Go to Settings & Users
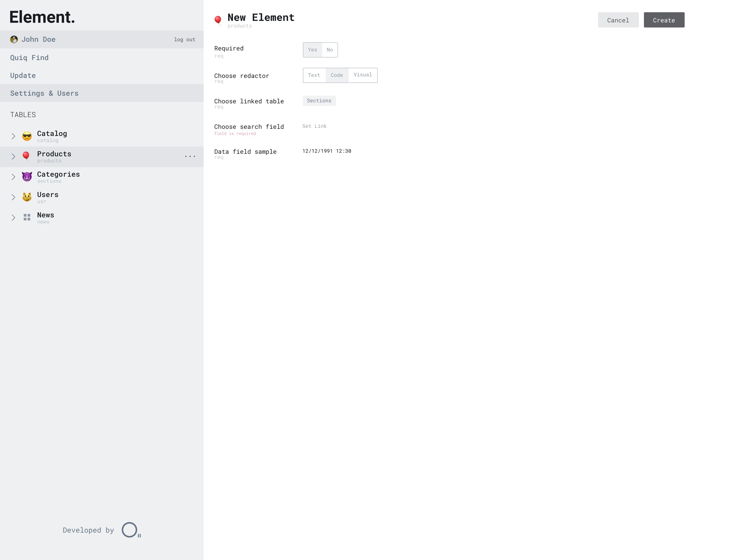Image resolution: width=733 pixels, height=560 pixels. pyautogui.click(x=44, y=93)
